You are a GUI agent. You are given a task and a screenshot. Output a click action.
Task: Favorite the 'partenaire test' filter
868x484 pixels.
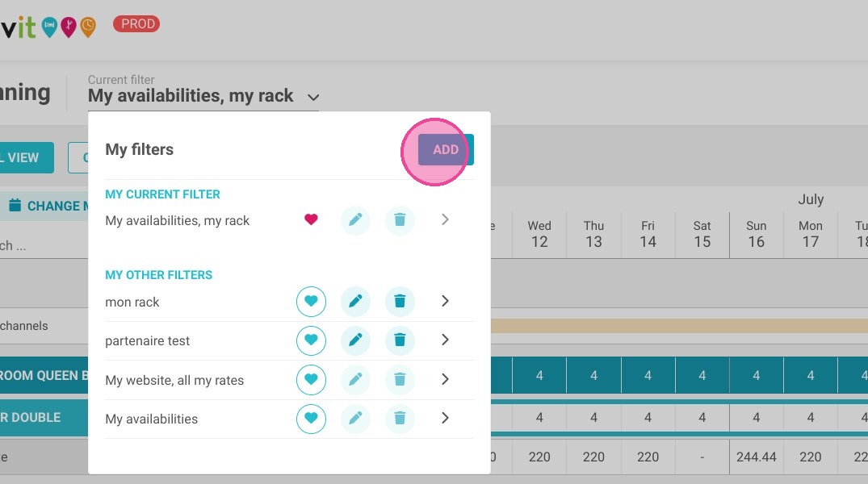(x=311, y=340)
